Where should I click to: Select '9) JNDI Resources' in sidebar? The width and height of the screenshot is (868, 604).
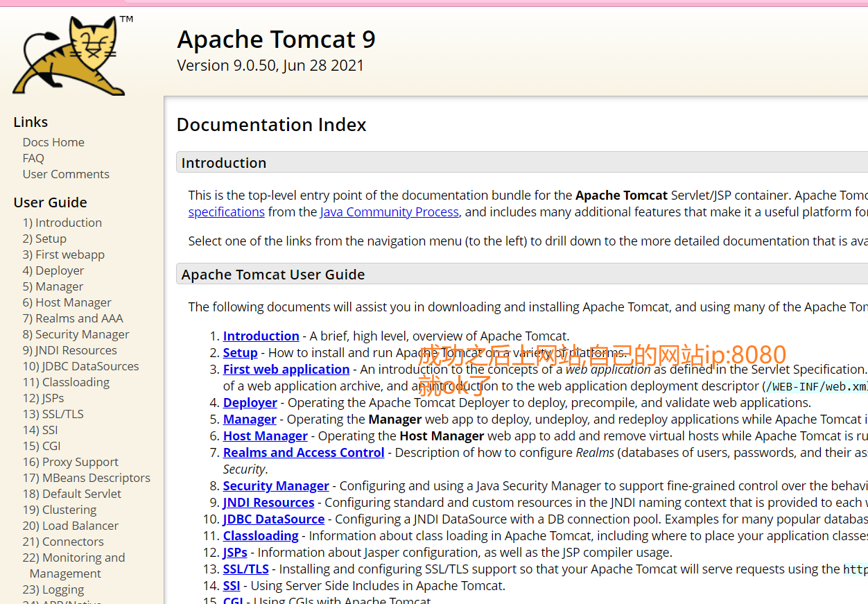tap(70, 350)
